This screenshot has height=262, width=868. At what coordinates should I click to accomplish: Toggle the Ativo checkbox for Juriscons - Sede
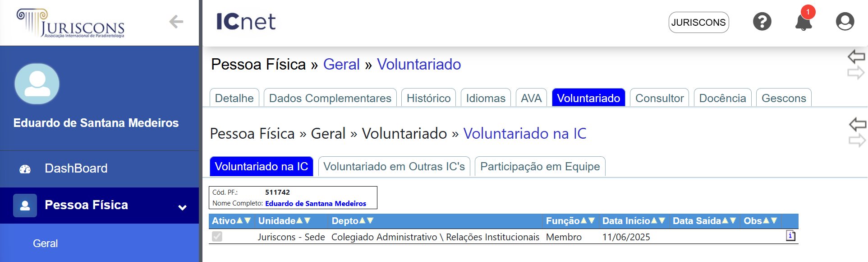coord(217,236)
